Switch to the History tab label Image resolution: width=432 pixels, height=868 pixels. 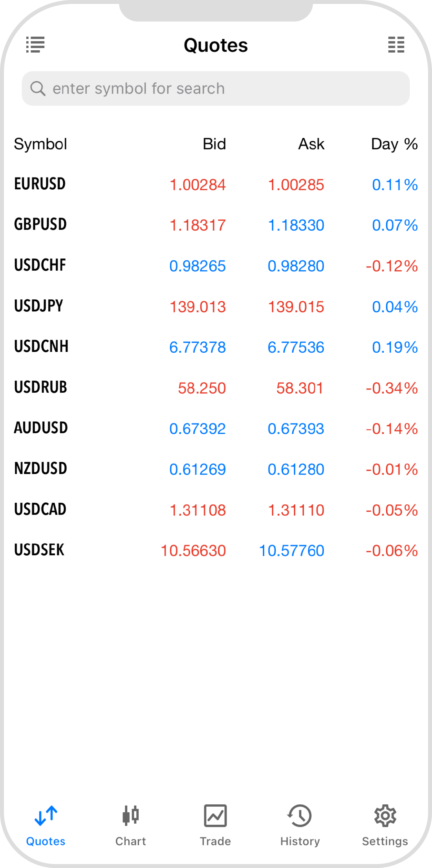(300, 841)
